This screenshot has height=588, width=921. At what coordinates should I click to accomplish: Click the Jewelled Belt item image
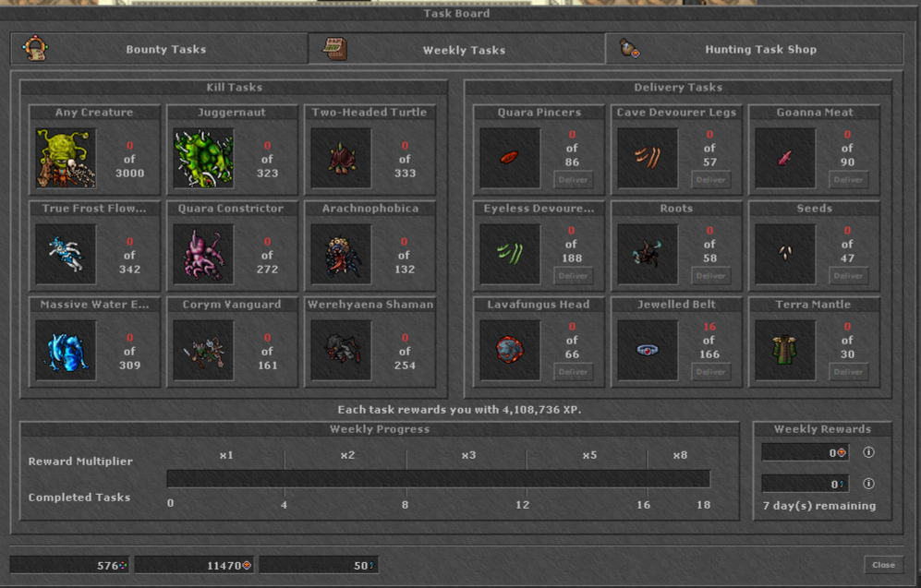[x=648, y=351]
